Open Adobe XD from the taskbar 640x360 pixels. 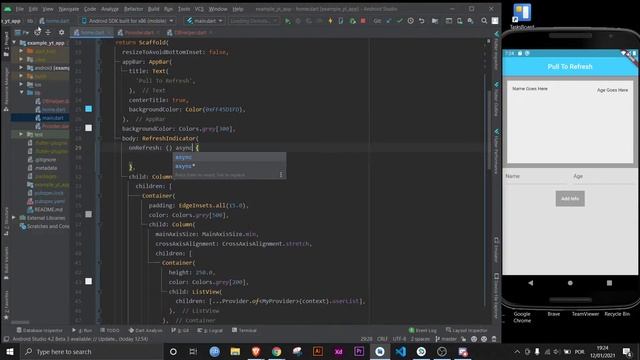[338, 351]
